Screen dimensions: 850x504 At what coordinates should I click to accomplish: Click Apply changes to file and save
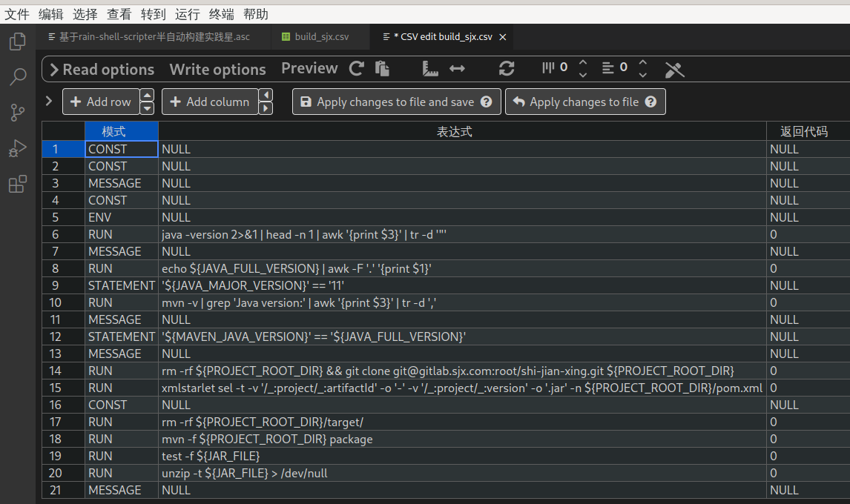[x=396, y=102]
